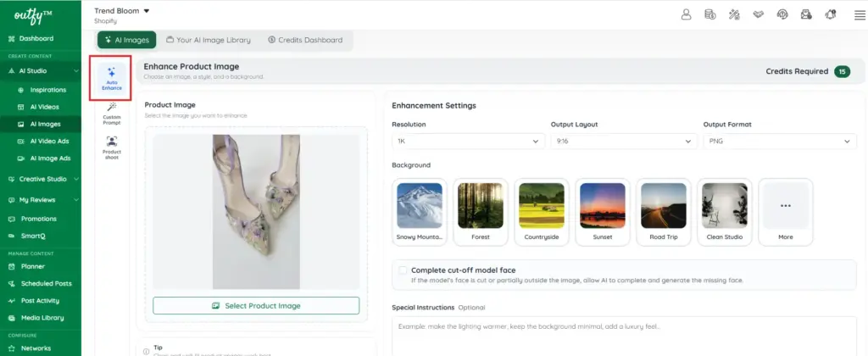Screen dimensions: 868x356
Task: Choose the Sunset background
Action: point(603,212)
